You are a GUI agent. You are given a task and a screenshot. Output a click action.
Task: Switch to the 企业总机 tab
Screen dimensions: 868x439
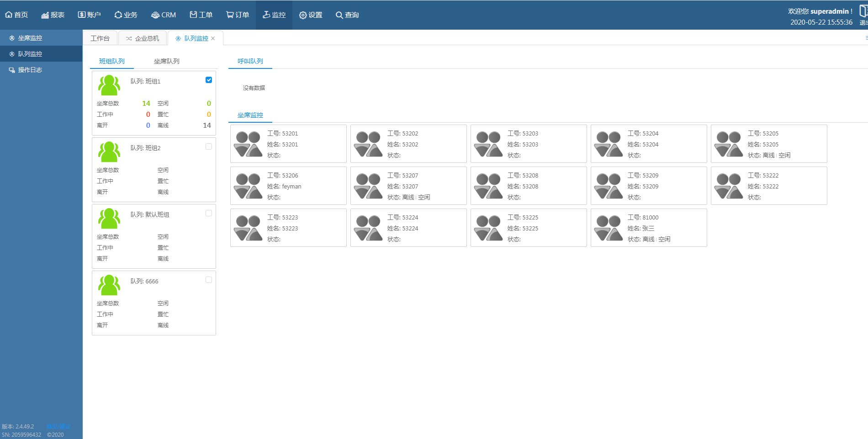pyautogui.click(x=143, y=38)
